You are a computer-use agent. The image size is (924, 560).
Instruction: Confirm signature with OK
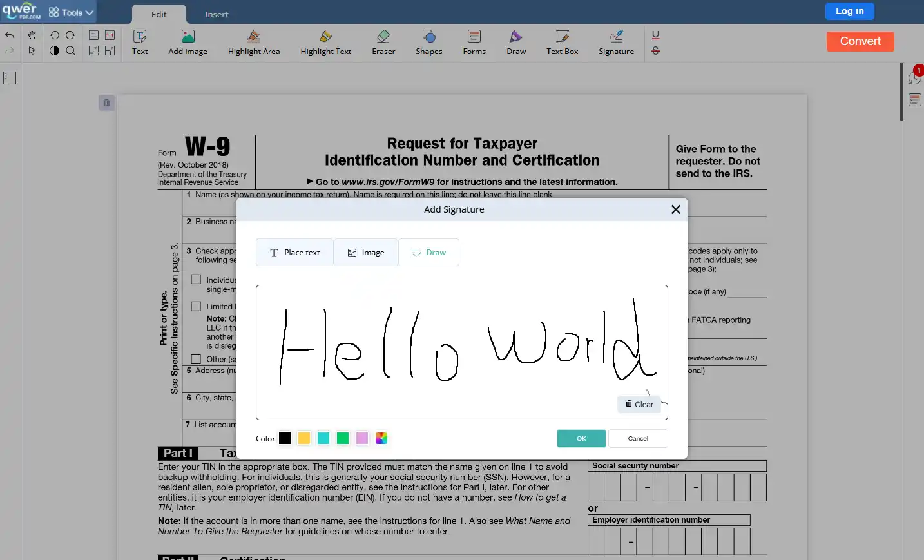[581, 438]
